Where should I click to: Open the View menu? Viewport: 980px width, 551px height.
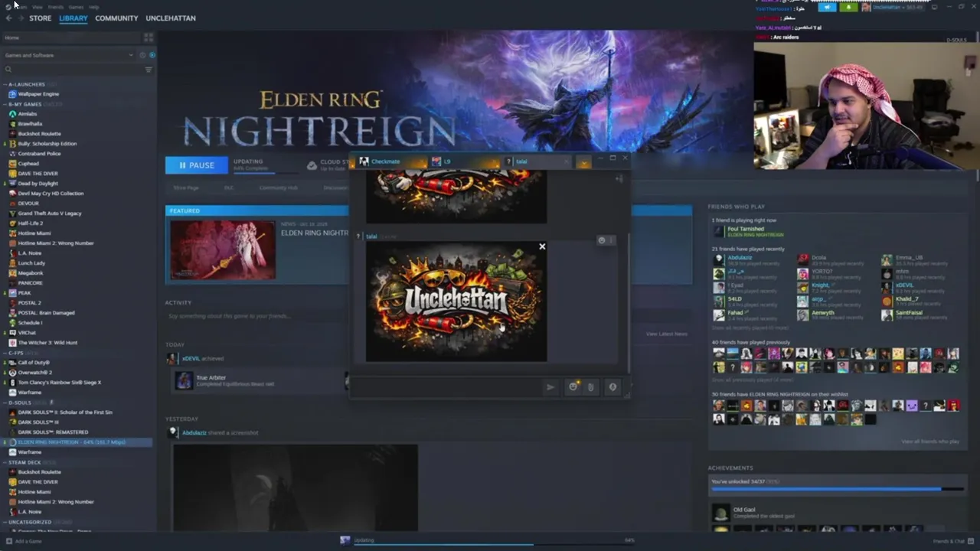click(x=38, y=7)
